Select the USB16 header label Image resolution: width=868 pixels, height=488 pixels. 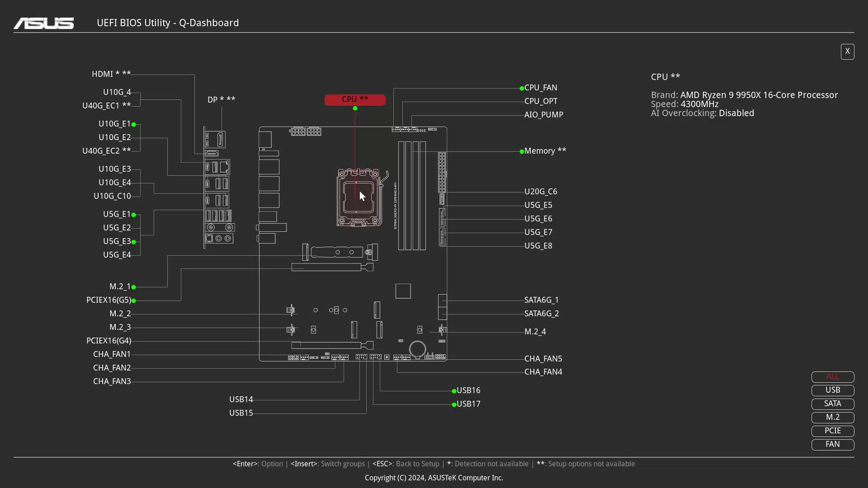click(x=468, y=390)
